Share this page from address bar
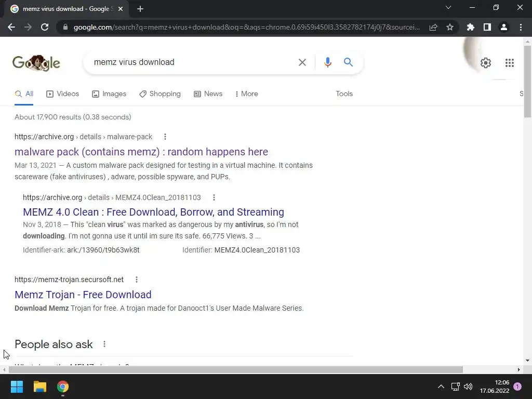 point(433,27)
